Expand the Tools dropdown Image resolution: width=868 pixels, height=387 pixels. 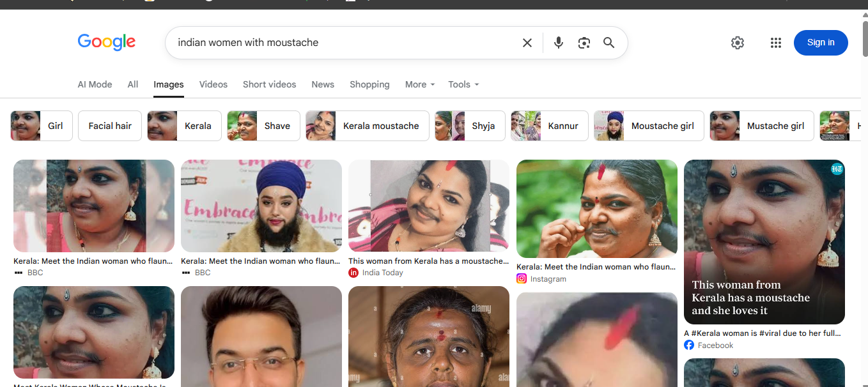[463, 84]
